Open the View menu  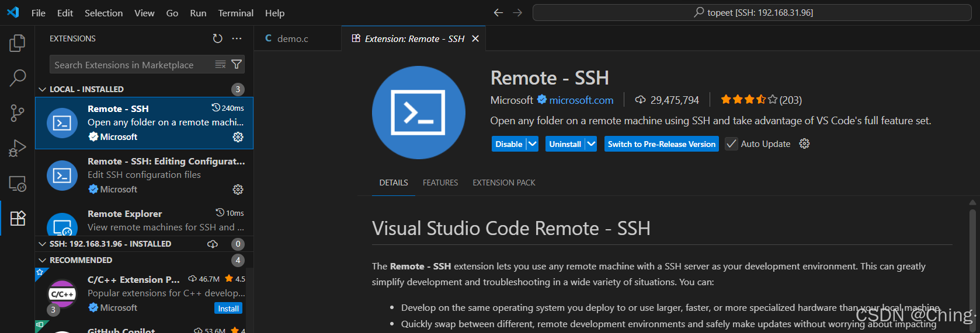[x=144, y=13]
